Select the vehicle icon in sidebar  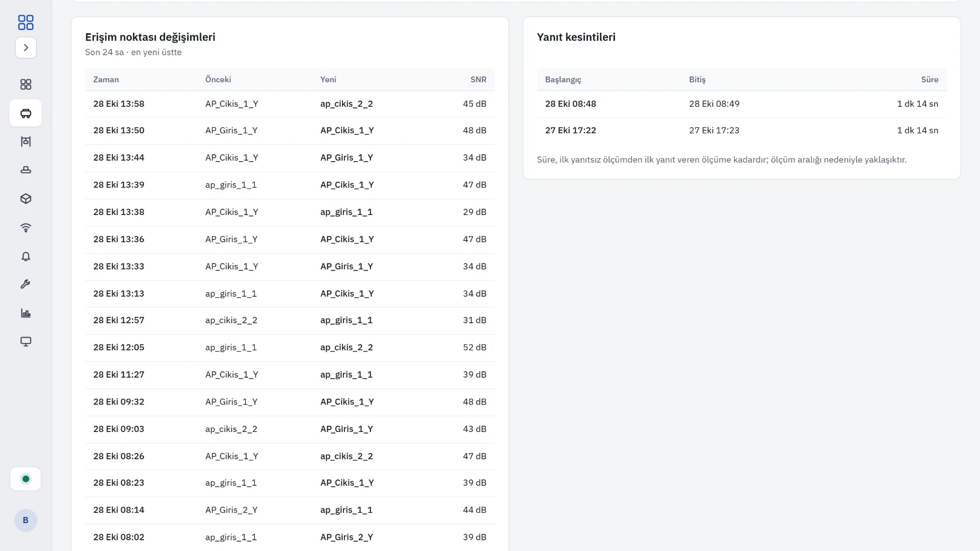pos(25,113)
